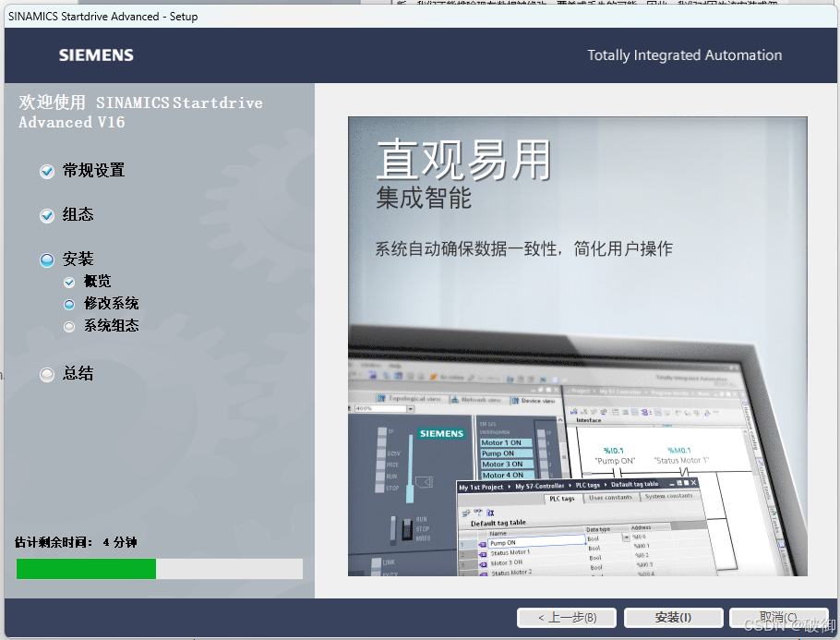Click the blue indicator beside 修改系统
This screenshot has height=640, width=840.
point(69,305)
